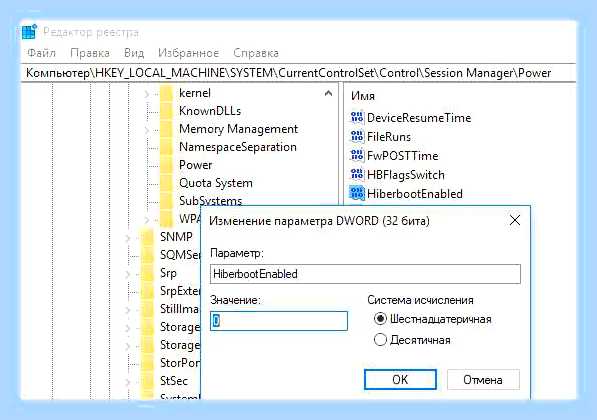Select the FwPOSTTime value icon
This screenshot has width=597, height=420.
pyautogui.click(x=357, y=155)
